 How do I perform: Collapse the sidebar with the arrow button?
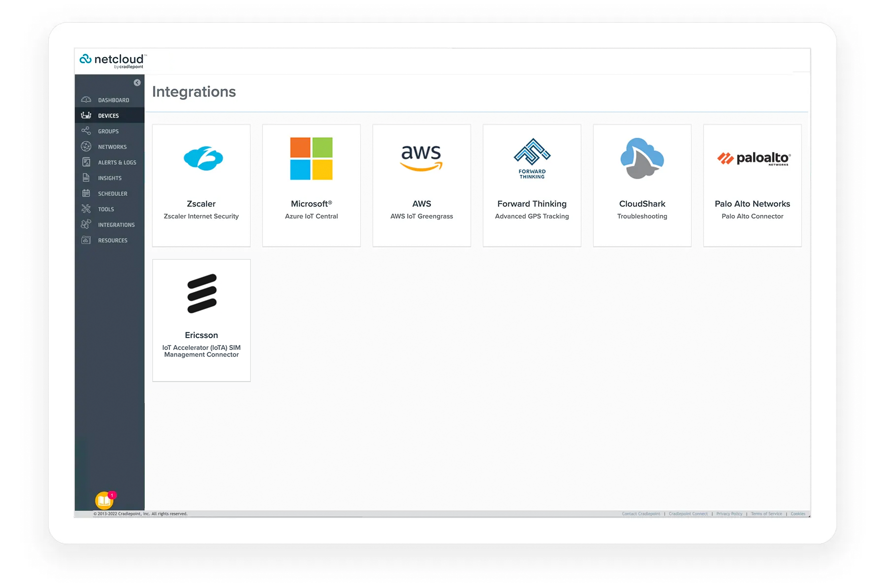click(137, 83)
